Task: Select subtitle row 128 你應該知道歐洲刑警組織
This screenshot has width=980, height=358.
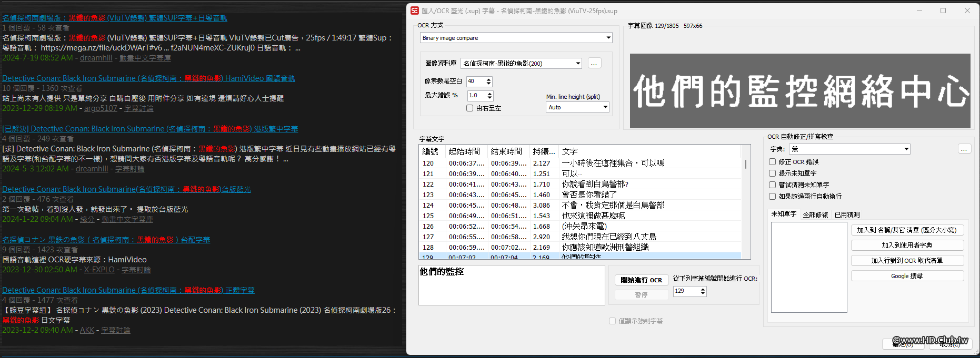Action: point(580,248)
